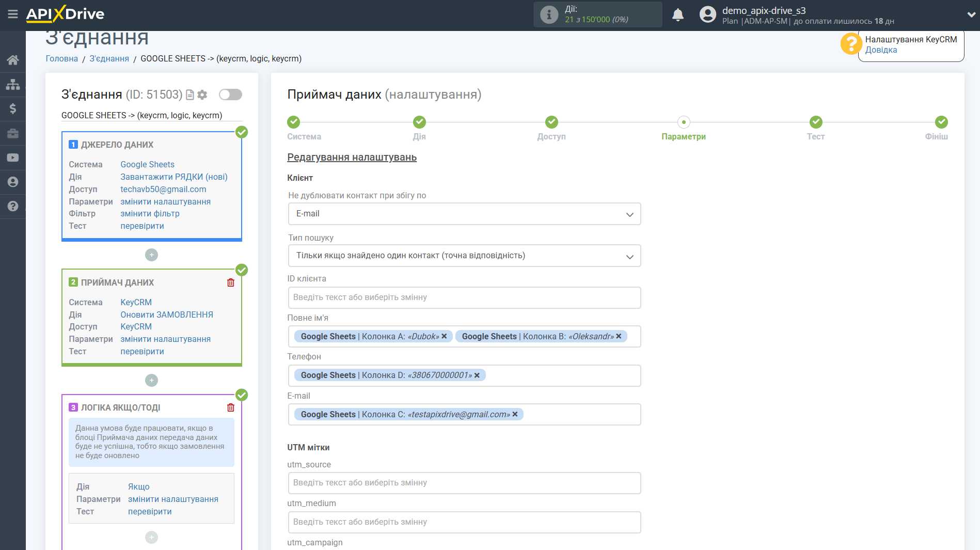Image resolution: width=980 pixels, height=550 pixels.
Task: Click source block змінити налаштування link
Action: point(165,201)
